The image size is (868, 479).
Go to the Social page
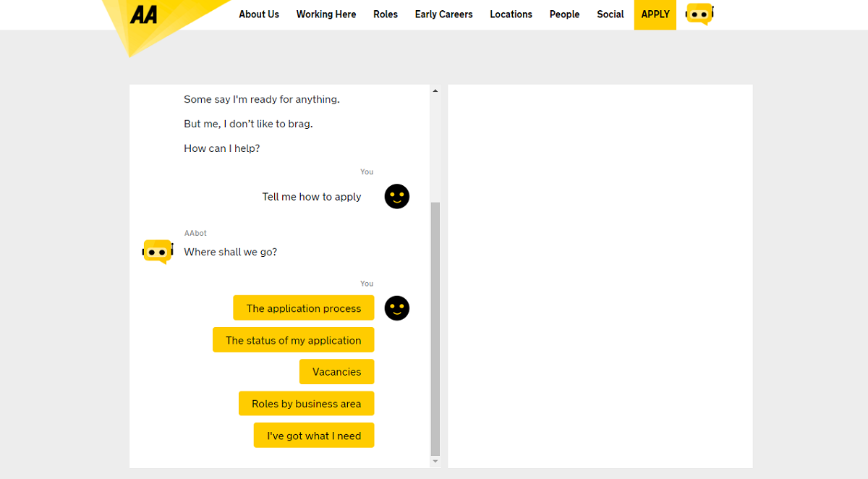coord(610,14)
